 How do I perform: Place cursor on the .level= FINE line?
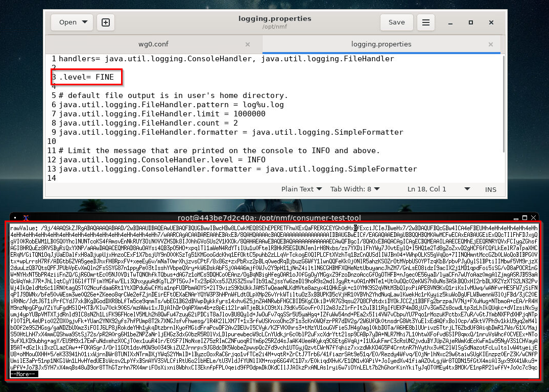(x=86, y=77)
